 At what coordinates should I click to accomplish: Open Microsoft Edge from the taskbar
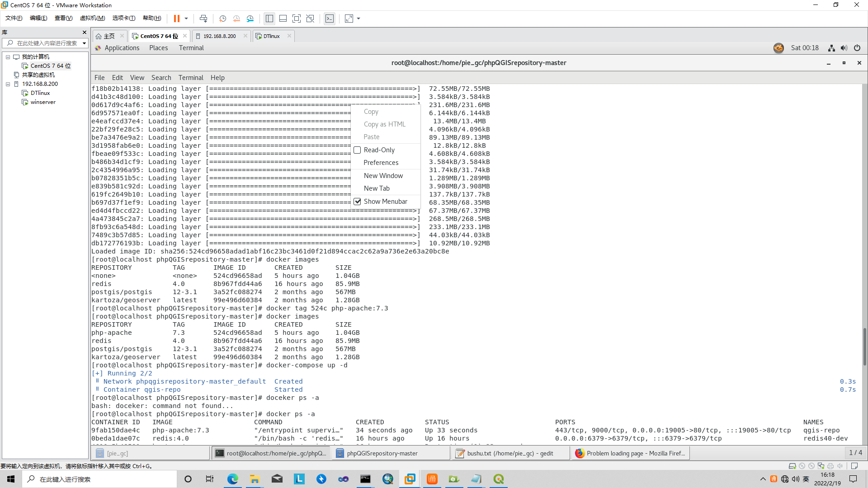(x=233, y=479)
